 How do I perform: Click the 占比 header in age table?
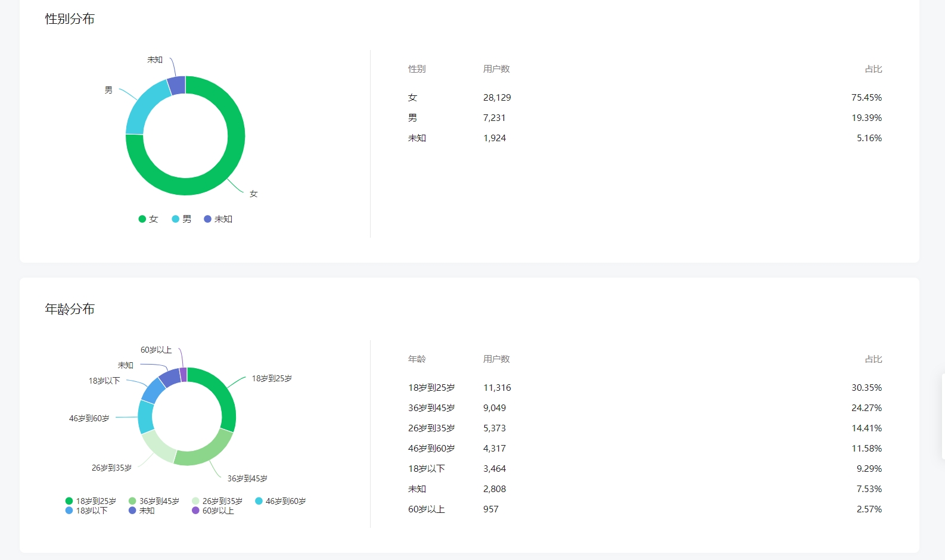[873, 359]
